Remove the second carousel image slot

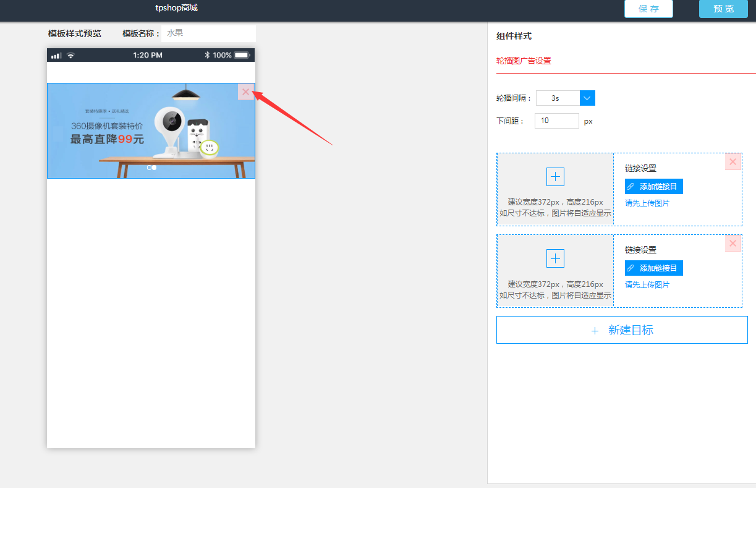pos(733,244)
